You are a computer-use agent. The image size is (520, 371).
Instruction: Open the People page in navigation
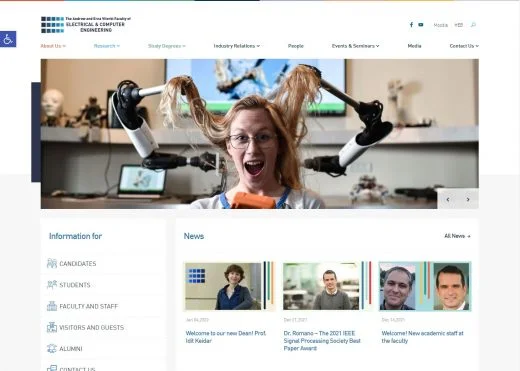tap(296, 46)
